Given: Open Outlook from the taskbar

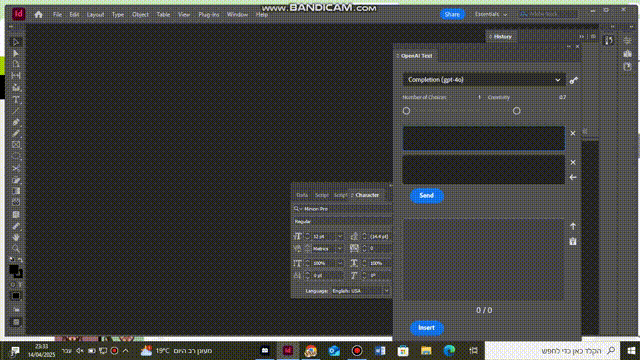Looking at the screenshot, I should pyautogui.click(x=334, y=351).
